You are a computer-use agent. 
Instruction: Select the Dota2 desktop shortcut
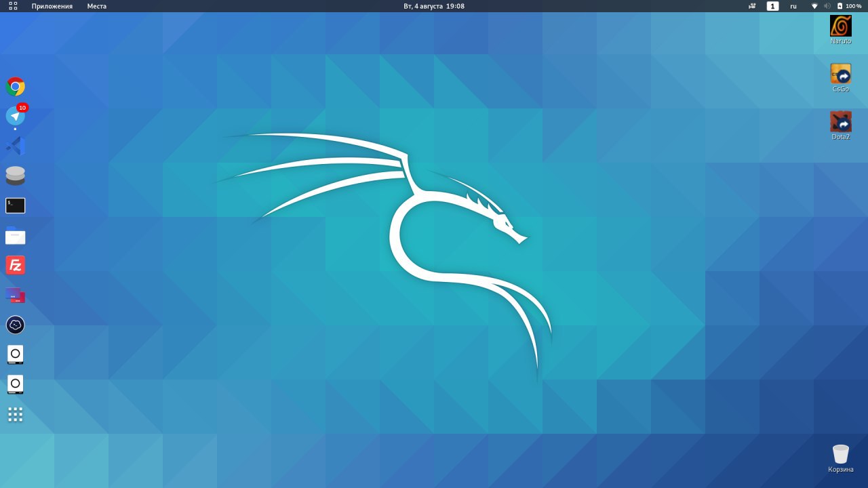point(841,126)
